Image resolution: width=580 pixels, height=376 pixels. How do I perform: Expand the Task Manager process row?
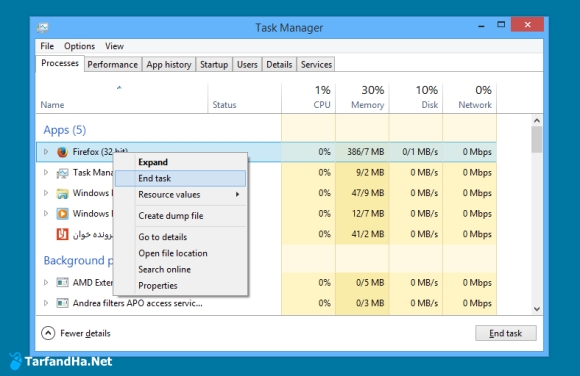coord(46,172)
